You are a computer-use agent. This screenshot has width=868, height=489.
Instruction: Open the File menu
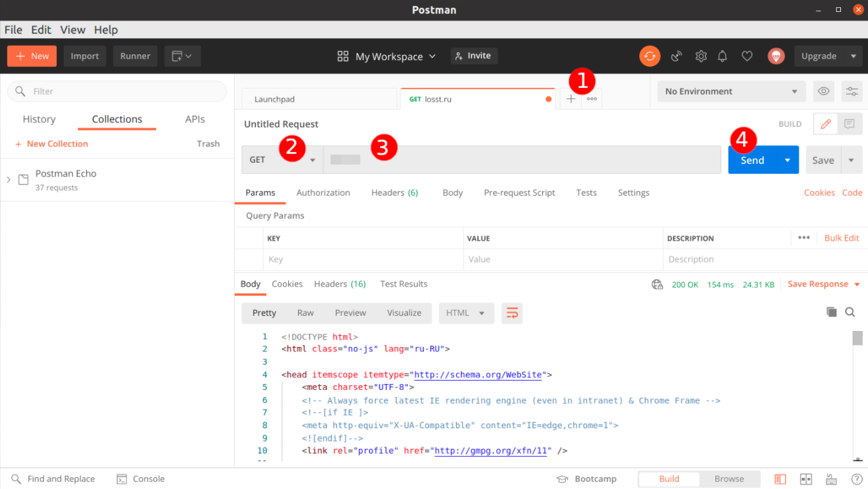click(x=13, y=30)
